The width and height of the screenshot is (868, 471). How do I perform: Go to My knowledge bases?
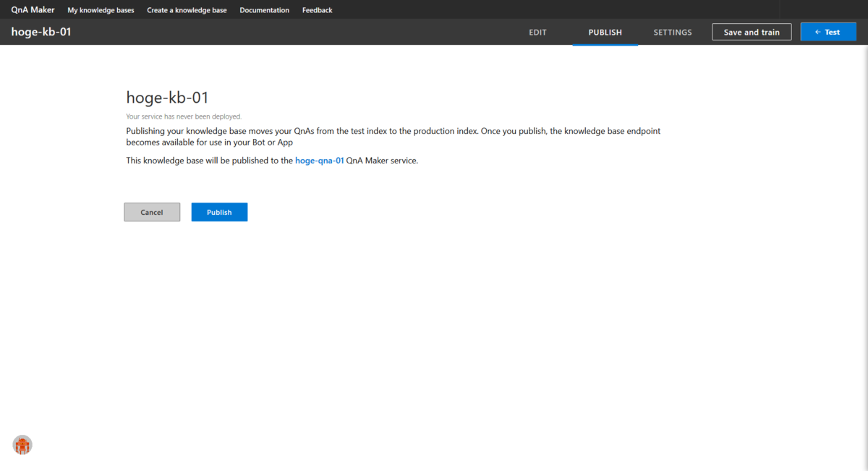click(101, 10)
